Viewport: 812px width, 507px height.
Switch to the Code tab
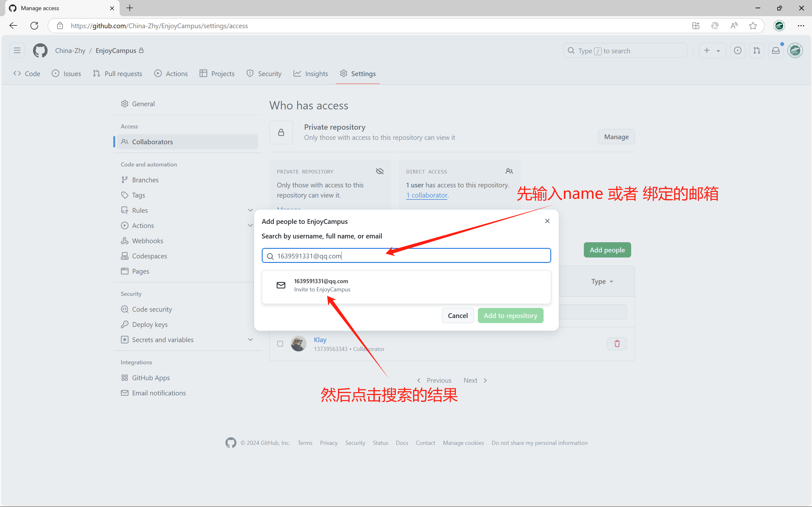[x=27, y=74]
